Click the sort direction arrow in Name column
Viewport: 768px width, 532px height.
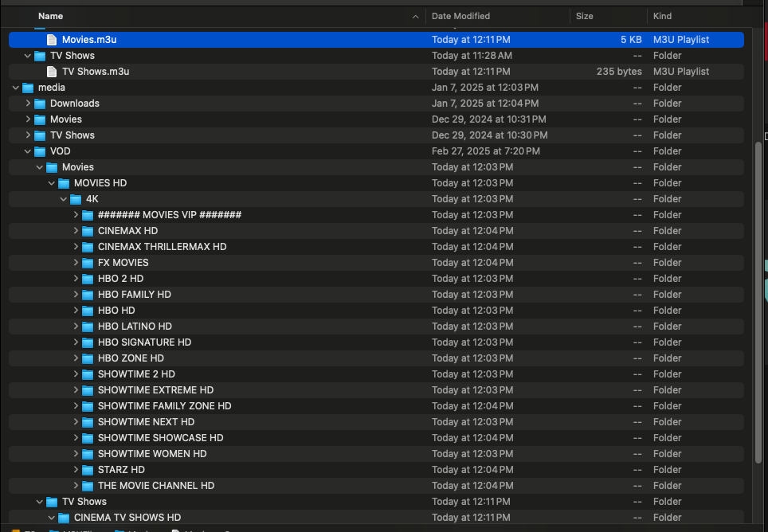pos(415,17)
